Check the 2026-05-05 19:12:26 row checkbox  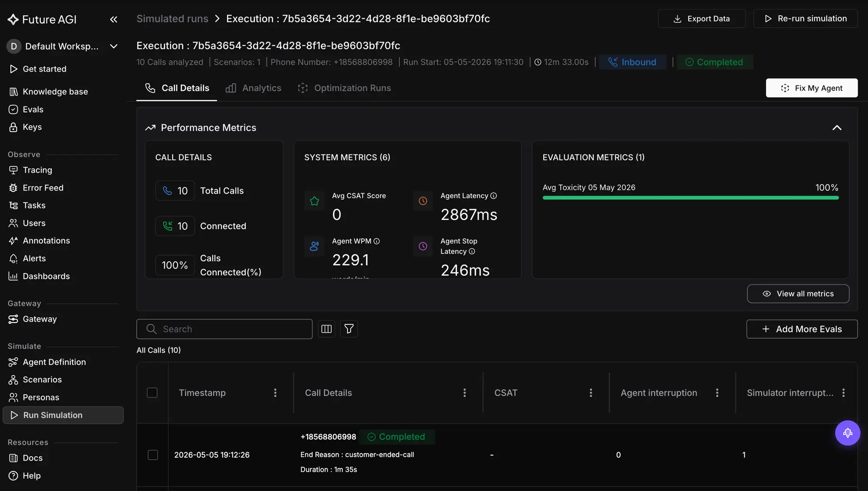click(x=153, y=455)
